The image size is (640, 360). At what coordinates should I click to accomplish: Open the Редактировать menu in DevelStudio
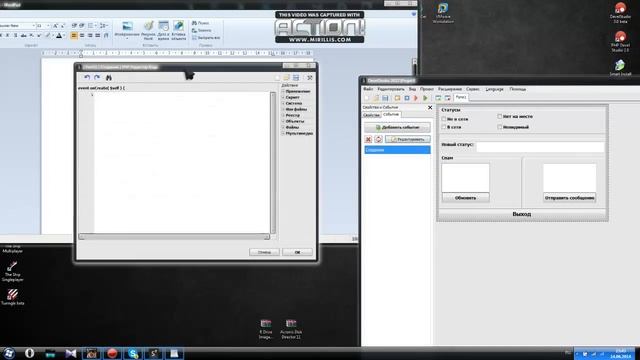(391, 89)
